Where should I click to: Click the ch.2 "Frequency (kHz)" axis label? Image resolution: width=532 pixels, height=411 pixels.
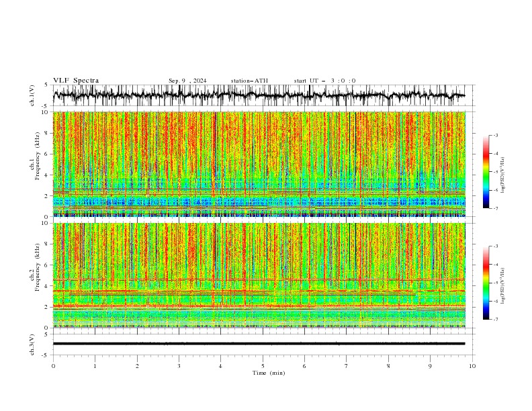pos(38,267)
